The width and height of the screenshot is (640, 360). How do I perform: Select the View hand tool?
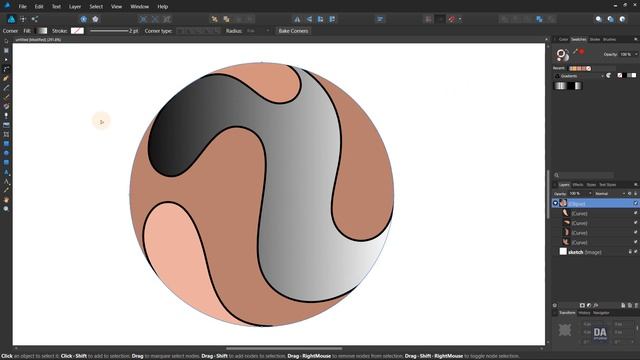[6, 200]
